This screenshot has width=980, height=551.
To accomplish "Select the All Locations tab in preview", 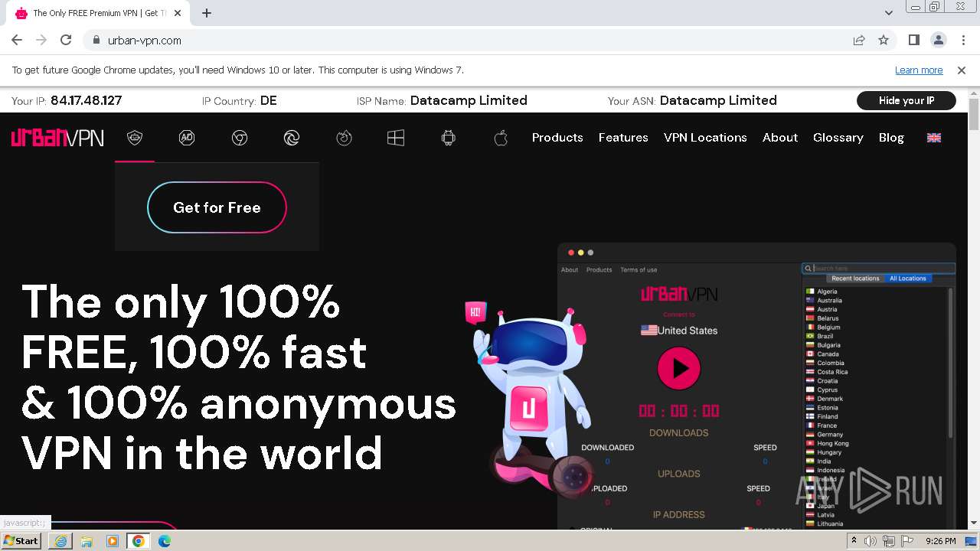I will point(907,279).
